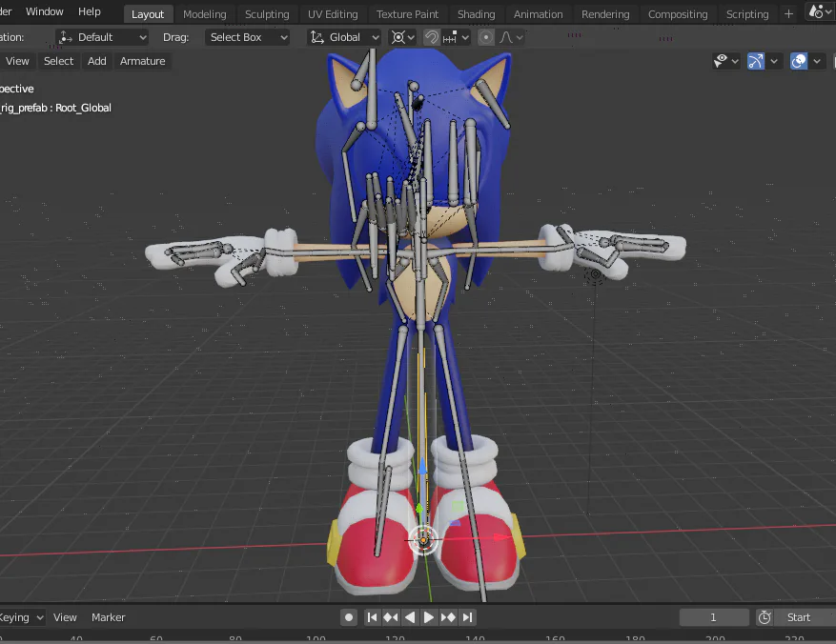The image size is (836, 644).
Task: Click the blue Z-axis move gizmo arrow
Action: [x=422, y=468]
